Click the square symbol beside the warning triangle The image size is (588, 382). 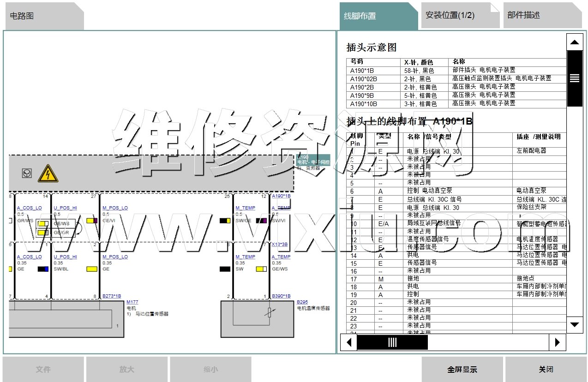[x=27, y=173]
